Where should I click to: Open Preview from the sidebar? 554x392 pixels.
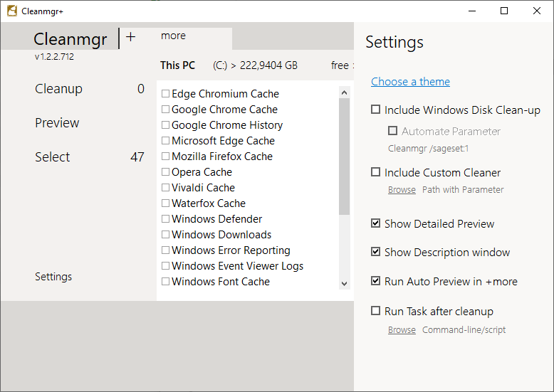[x=57, y=123]
